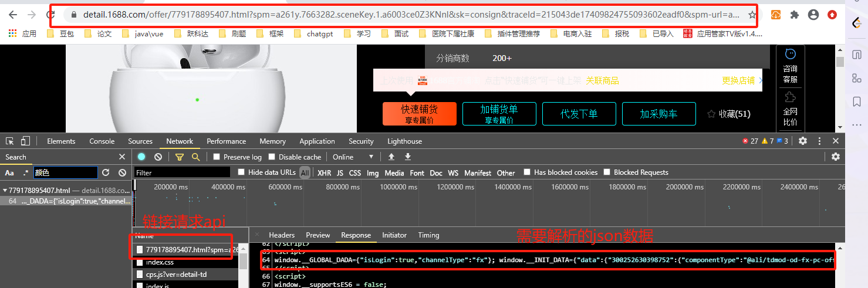Viewport: 868px width, 288px height.
Task: Show the request Timing tab
Action: [x=428, y=235]
